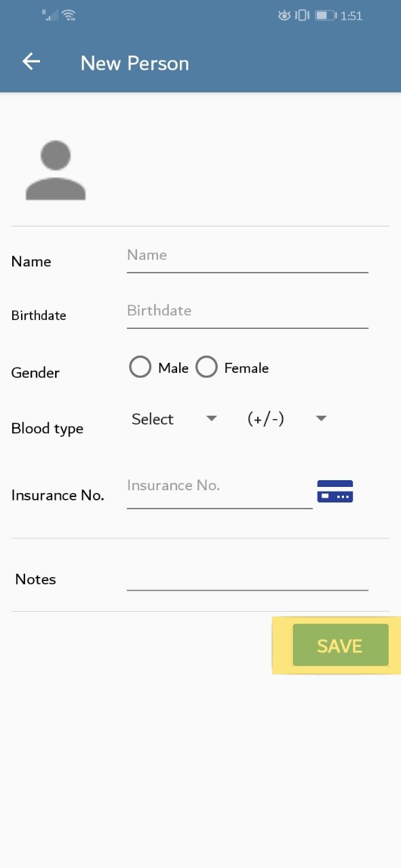Tap the Wi-Fi status icon
Image resolution: width=401 pixels, height=868 pixels.
(69, 15)
